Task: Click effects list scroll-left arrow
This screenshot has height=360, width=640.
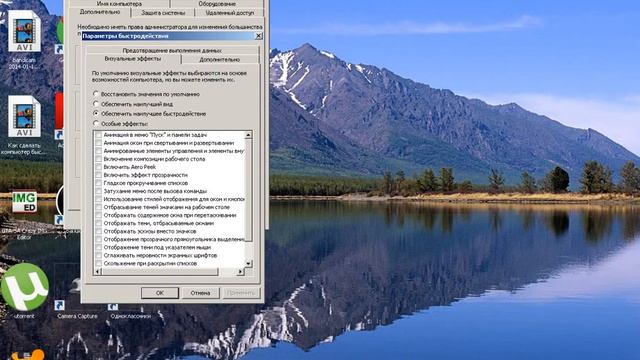Action: pyautogui.click(x=98, y=271)
